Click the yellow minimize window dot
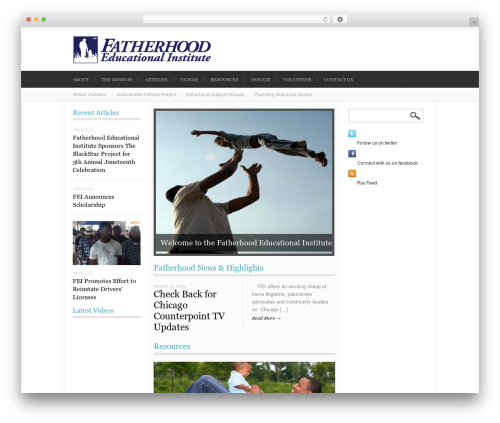The height and width of the screenshot is (423, 500). click(x=36, y=19)
